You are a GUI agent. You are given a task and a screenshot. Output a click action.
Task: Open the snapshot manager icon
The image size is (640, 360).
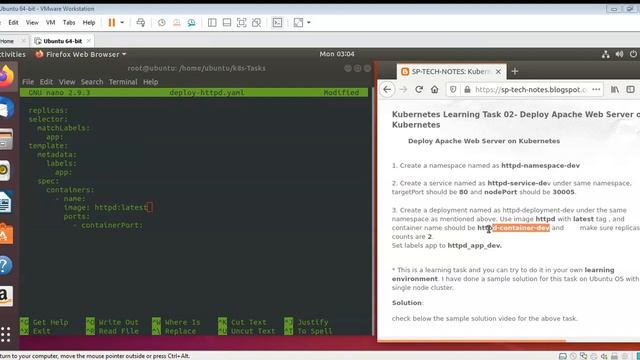tap(191, 22)
